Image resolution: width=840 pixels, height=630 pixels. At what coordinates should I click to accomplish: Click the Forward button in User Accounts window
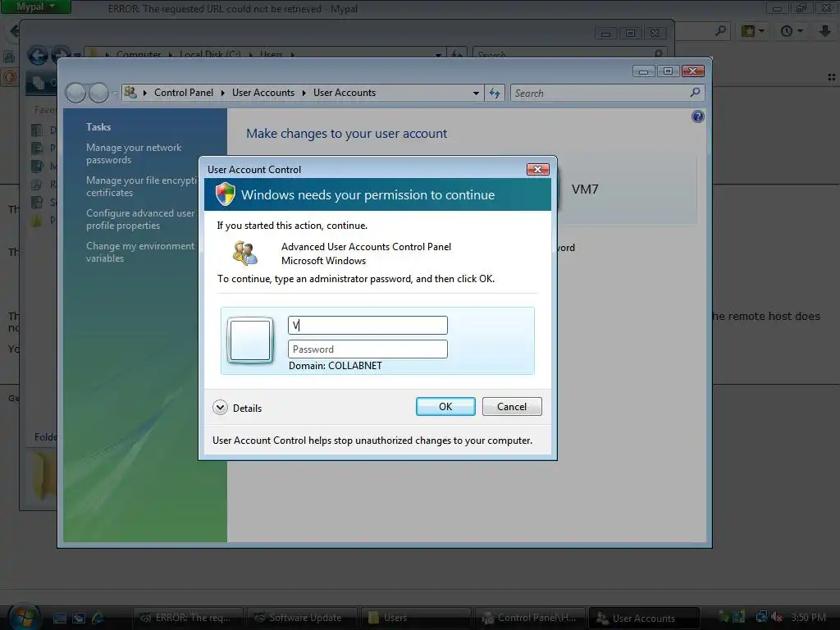[98, 94]
